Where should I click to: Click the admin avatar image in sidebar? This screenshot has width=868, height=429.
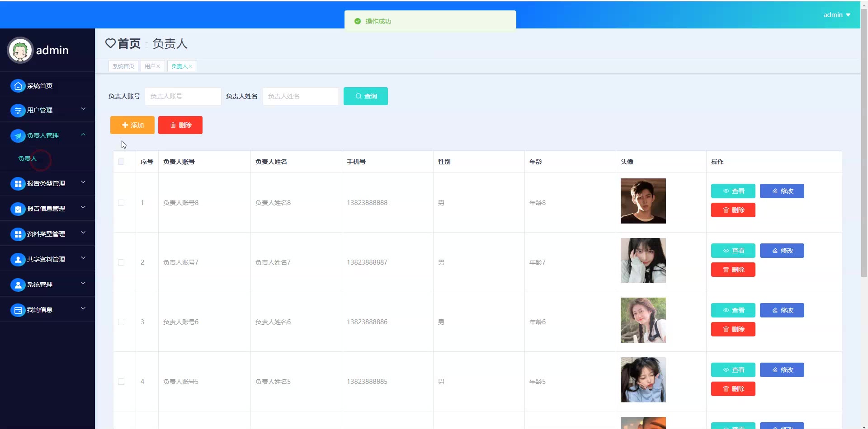(20, 50)
